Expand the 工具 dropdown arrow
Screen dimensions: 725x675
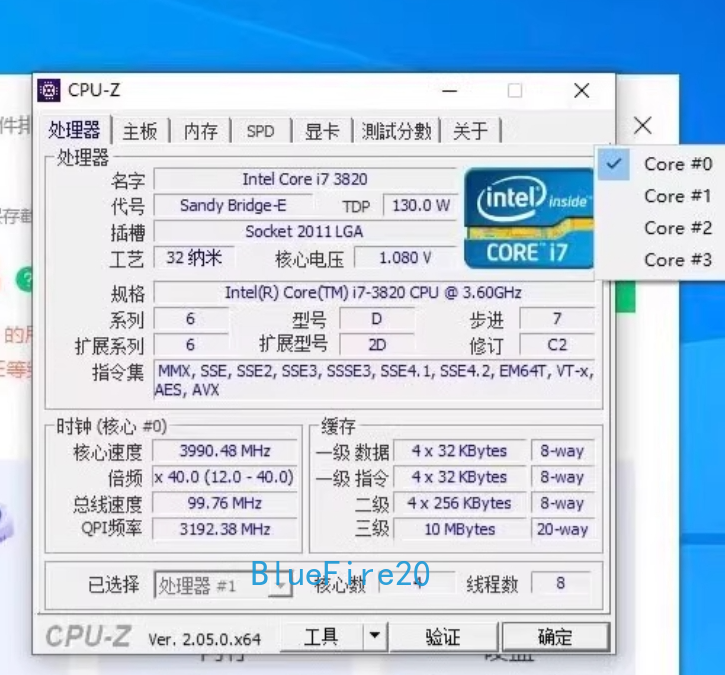(375, 636)
